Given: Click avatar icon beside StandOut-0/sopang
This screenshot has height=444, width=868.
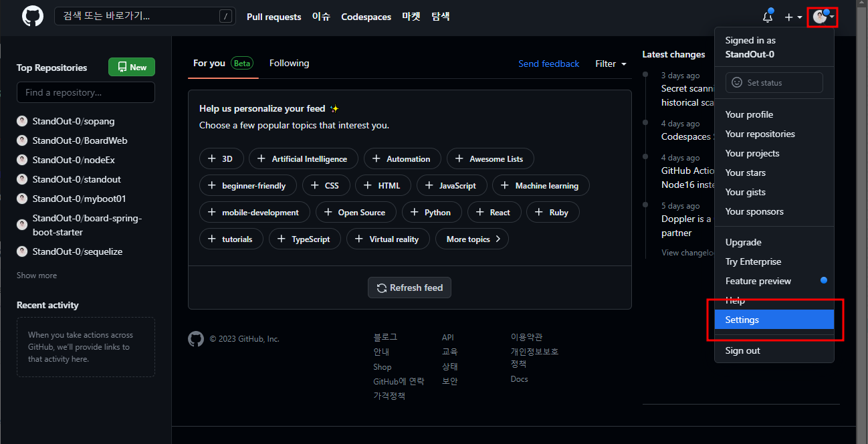Looking at the screenshot, I should click(x=22, y=121).
